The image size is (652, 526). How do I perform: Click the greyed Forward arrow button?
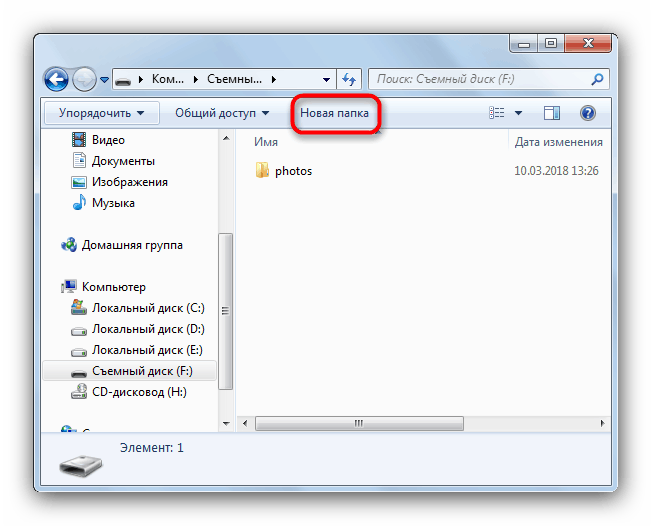84,79
